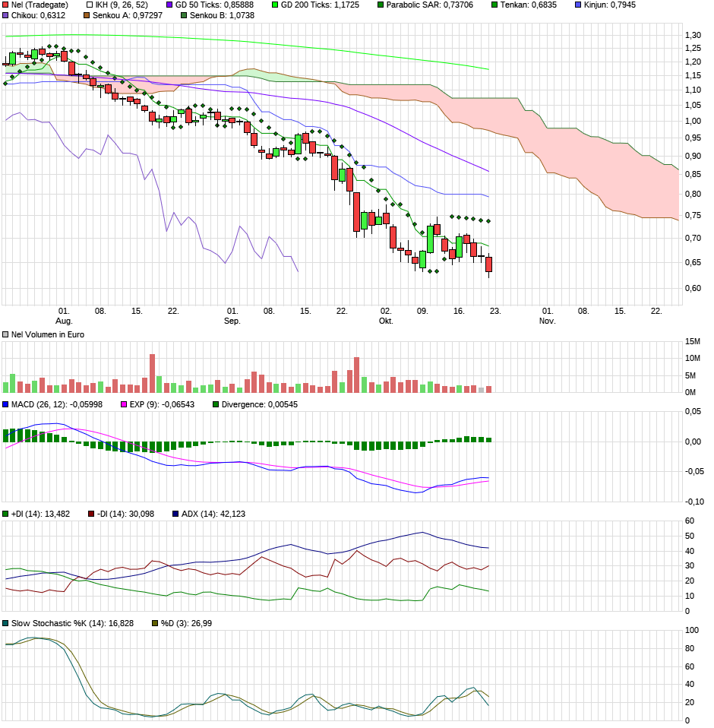Viewport: 714px width, 728px height.
Task: Click the 'GD 50 Ticks: 0,85888' label
Action: 214,5
